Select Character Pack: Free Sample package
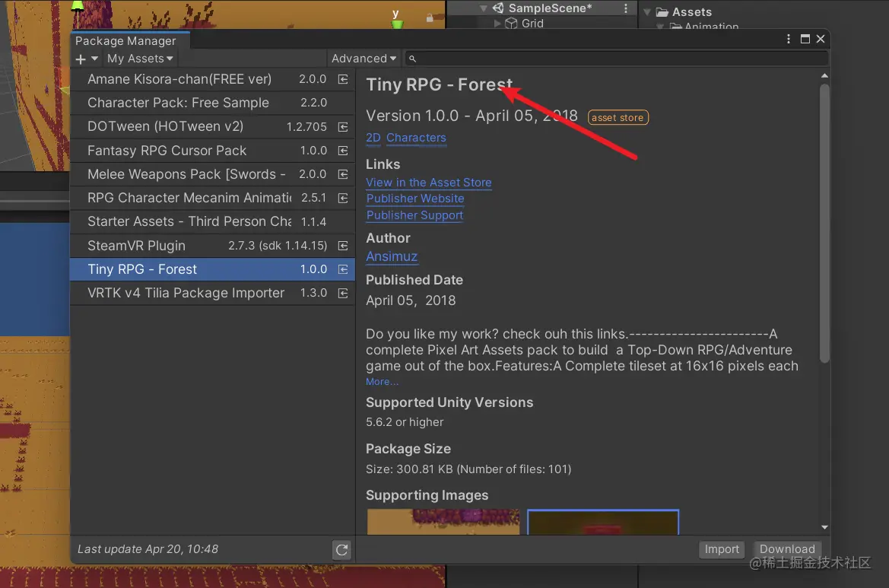The image size is (889, 588). pyautogui.click(x=213, y=103)
